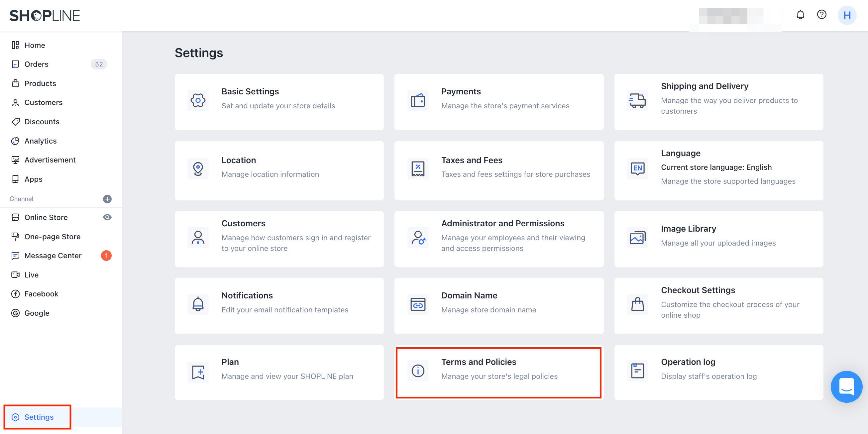Open the Basic Settings card

[279, 101]
